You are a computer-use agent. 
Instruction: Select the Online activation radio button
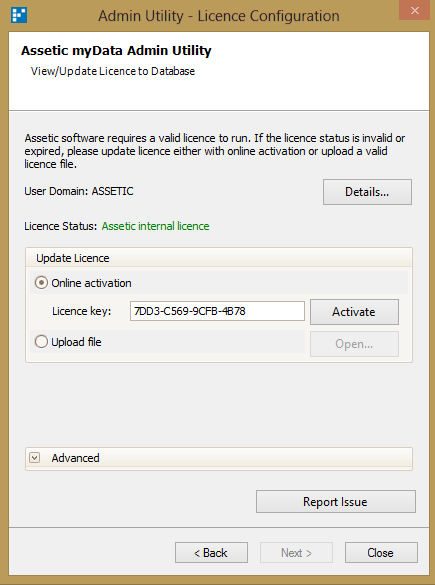(41, 283)
